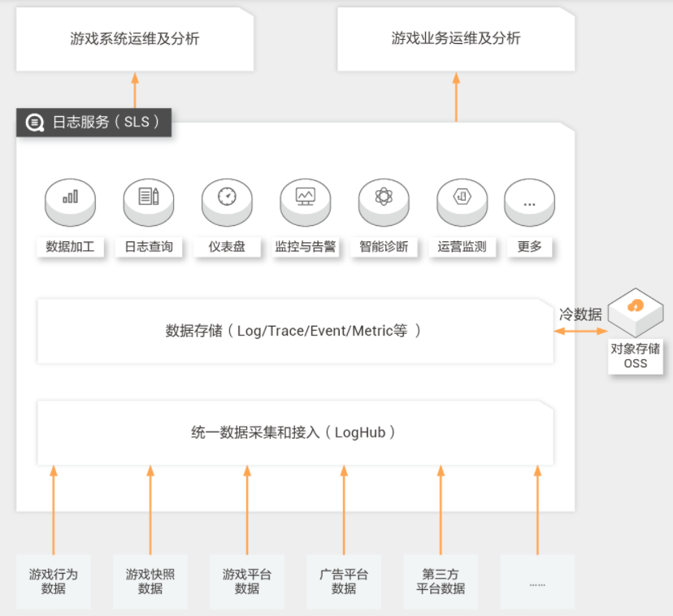Select the 智能诊断 label
The image size is (673, 616).
click(x=384, y=247)
